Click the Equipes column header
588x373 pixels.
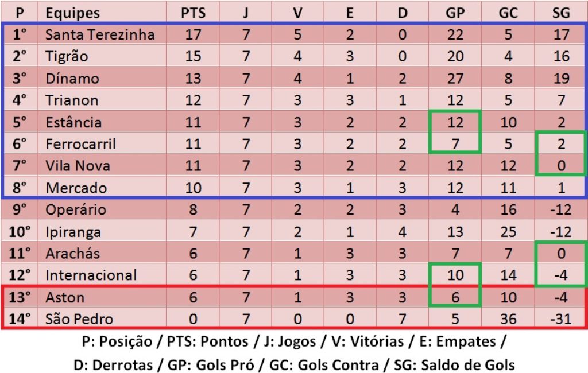73,14
